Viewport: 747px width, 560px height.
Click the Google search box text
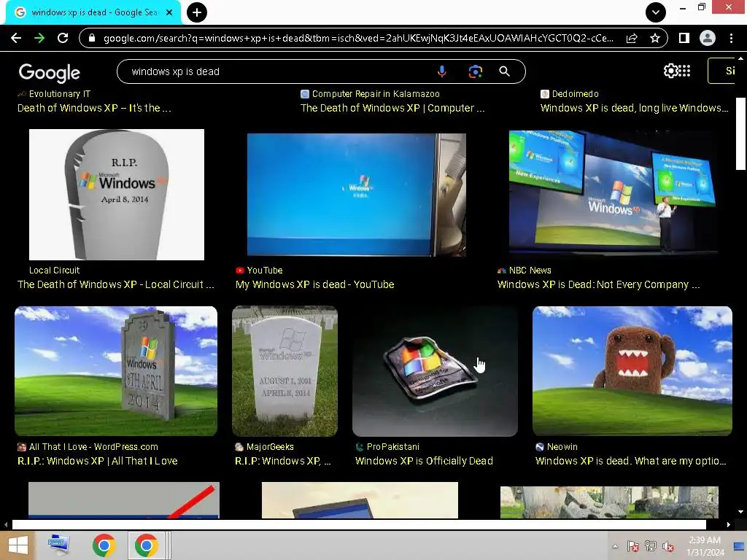[175, 71]
